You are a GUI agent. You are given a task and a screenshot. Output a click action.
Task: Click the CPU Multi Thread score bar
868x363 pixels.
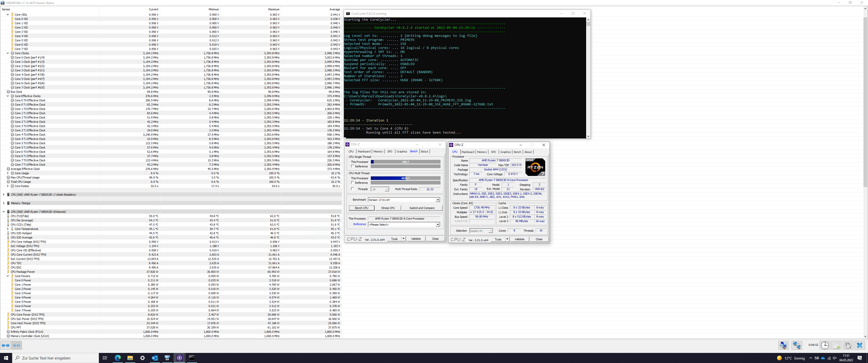(405, 178)
